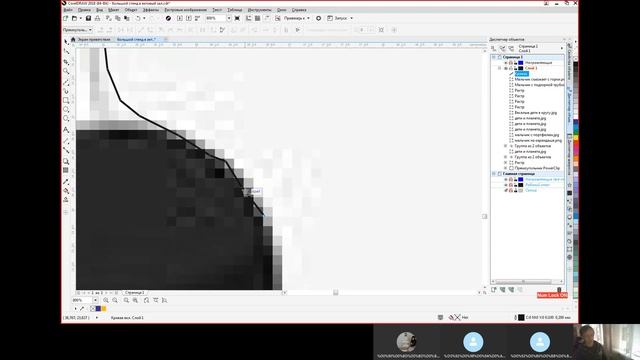Select the Freehand tool in the toolbox
This screenshot has width=640, height=360.
(66, 82)
